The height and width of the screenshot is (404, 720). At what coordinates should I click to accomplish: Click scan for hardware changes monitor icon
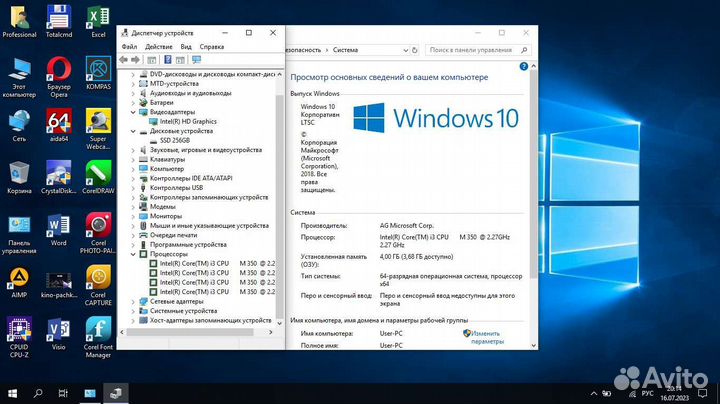(x=197, y=60)
